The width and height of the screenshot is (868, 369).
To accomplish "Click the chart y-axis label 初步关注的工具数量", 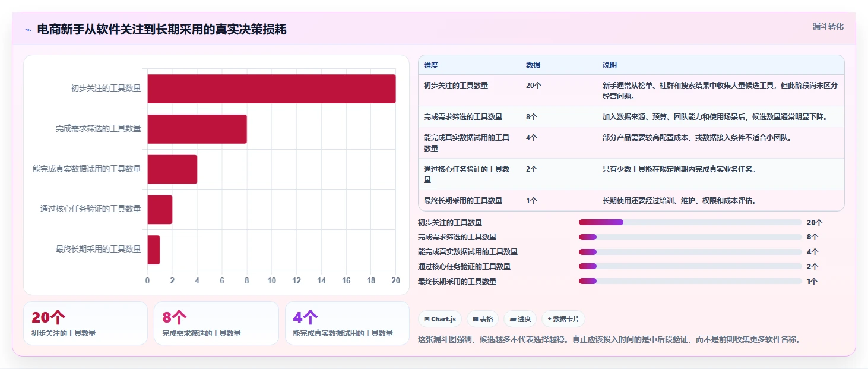I will (106, 89).
